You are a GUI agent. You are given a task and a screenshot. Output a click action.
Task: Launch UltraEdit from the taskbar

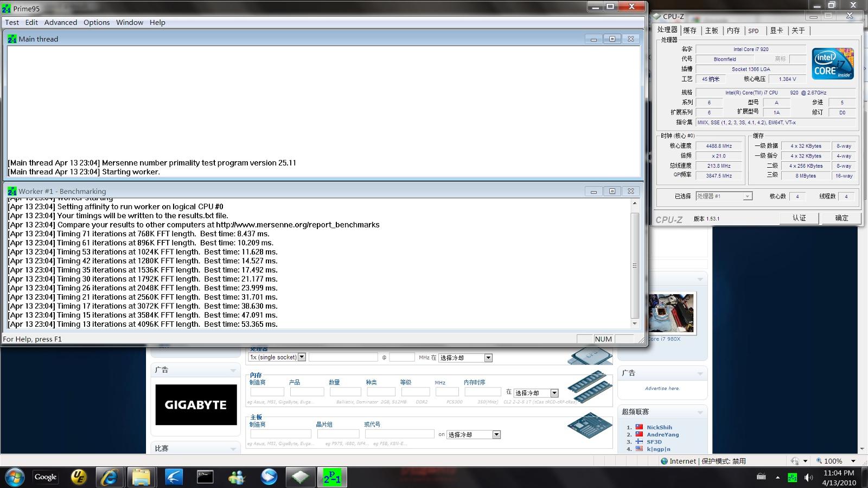[x=79, y=477]
